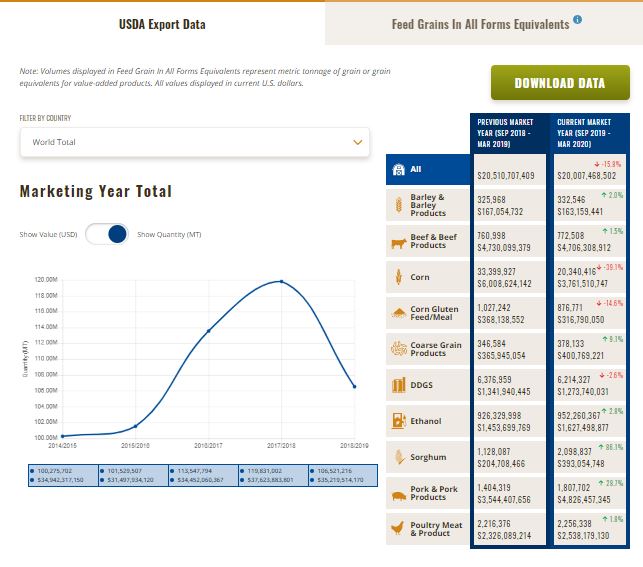Select the All commodities barn icon
Image resolution: width=643 pixels, height=567 pixels.
[398, 169]
